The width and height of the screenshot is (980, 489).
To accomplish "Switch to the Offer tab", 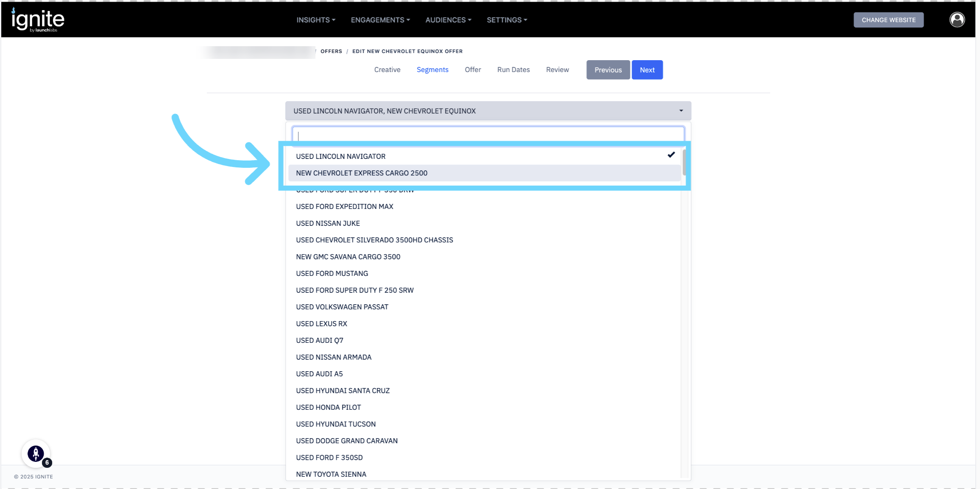I will [x=473, y=69].
